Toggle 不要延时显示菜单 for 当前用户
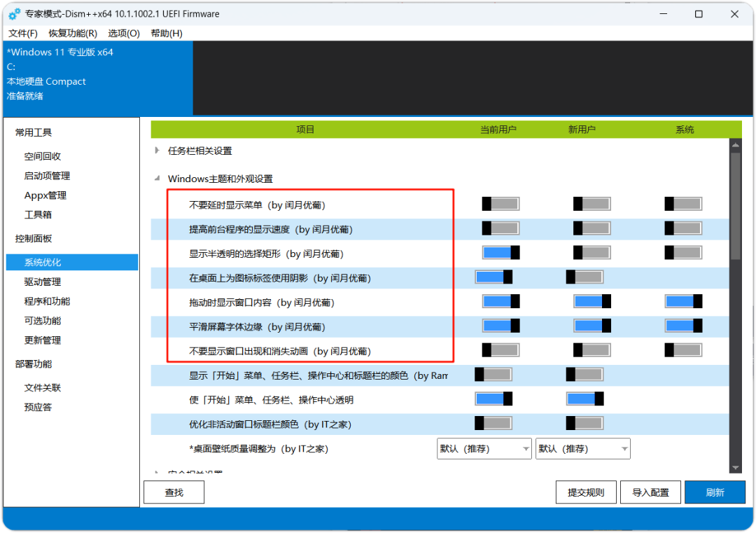Screen dimensions: 756x533 pyautogui.click(x=500, y=204)
